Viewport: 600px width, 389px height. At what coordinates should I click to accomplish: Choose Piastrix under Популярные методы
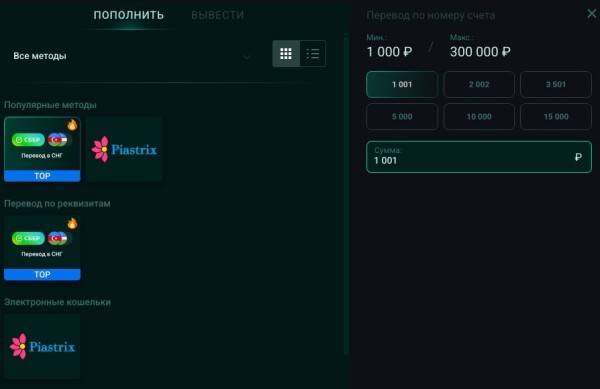(x=124, y=149)
